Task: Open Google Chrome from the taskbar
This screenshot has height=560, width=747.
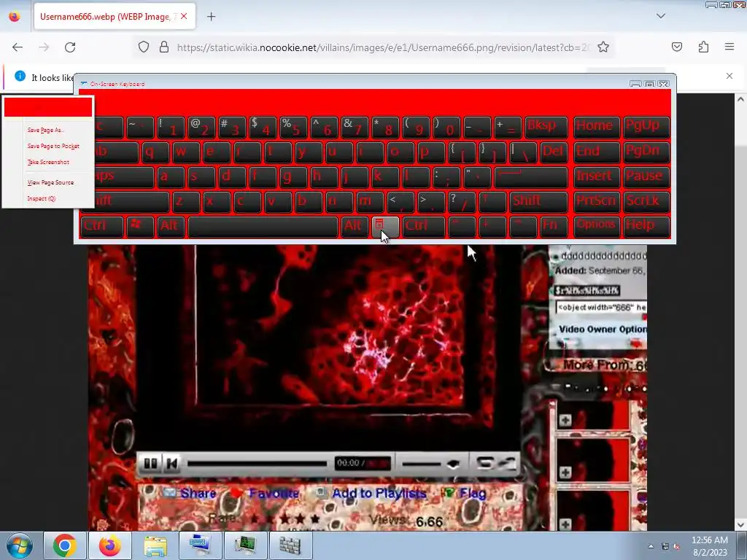Action: (65, 545)
